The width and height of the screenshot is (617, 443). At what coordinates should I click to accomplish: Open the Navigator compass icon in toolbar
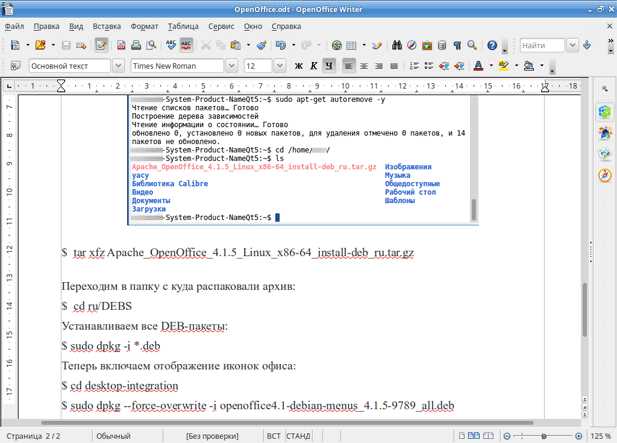pyautogui.click(x=412, y=45)
